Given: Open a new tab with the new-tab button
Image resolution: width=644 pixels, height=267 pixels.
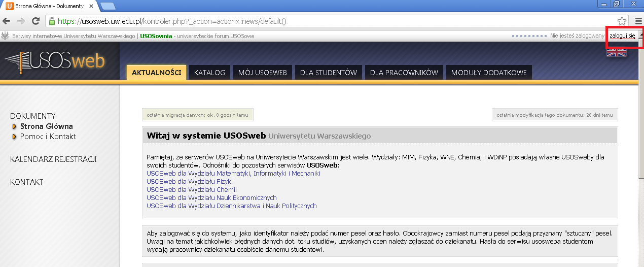Looking at the screenshot, I should point(108,6).
